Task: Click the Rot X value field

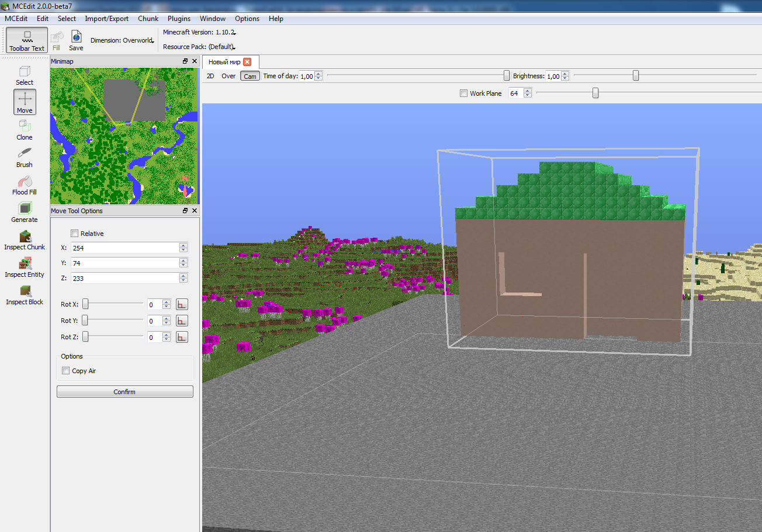Action: [x=154, y=304]
